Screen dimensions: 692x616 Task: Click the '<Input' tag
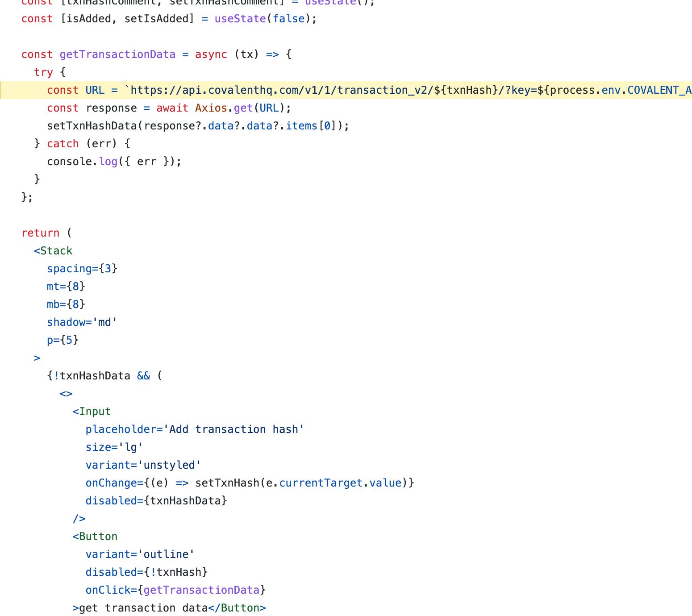92,412
